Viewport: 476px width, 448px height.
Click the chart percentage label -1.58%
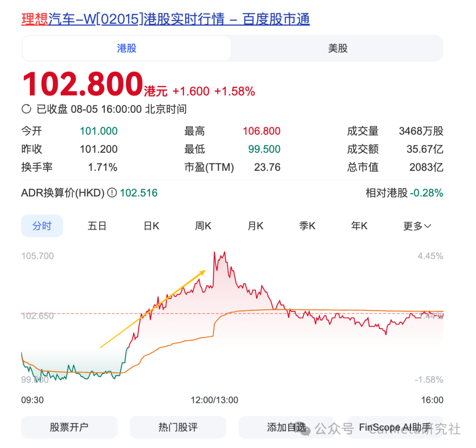click(x=429, y=380)
